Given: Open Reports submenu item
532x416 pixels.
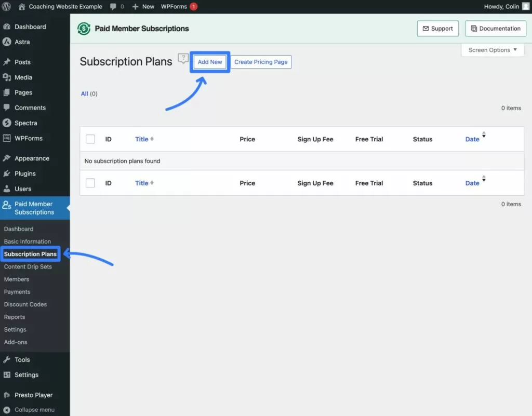Looking at the screenshot, I should click(15, 317).
